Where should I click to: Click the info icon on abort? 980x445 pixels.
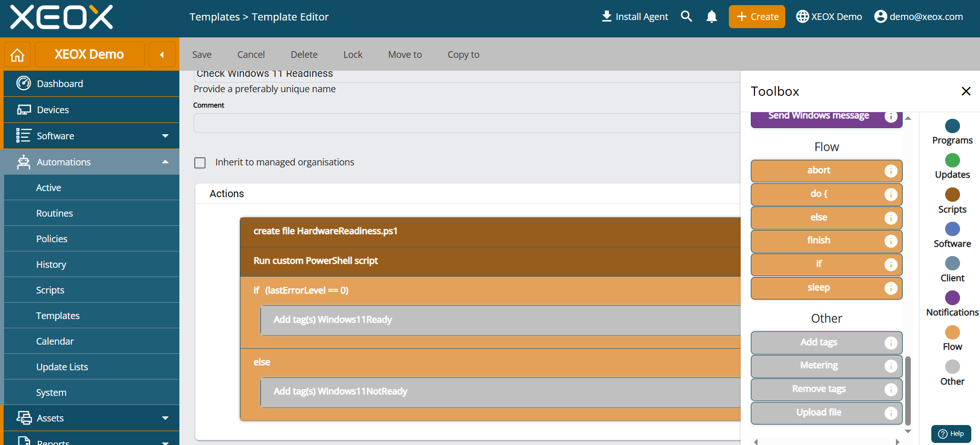coord(891,171)
